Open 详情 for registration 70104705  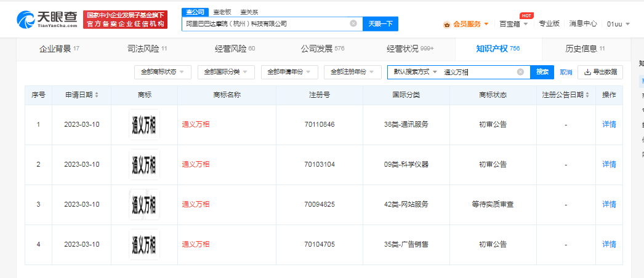(609, 244)
